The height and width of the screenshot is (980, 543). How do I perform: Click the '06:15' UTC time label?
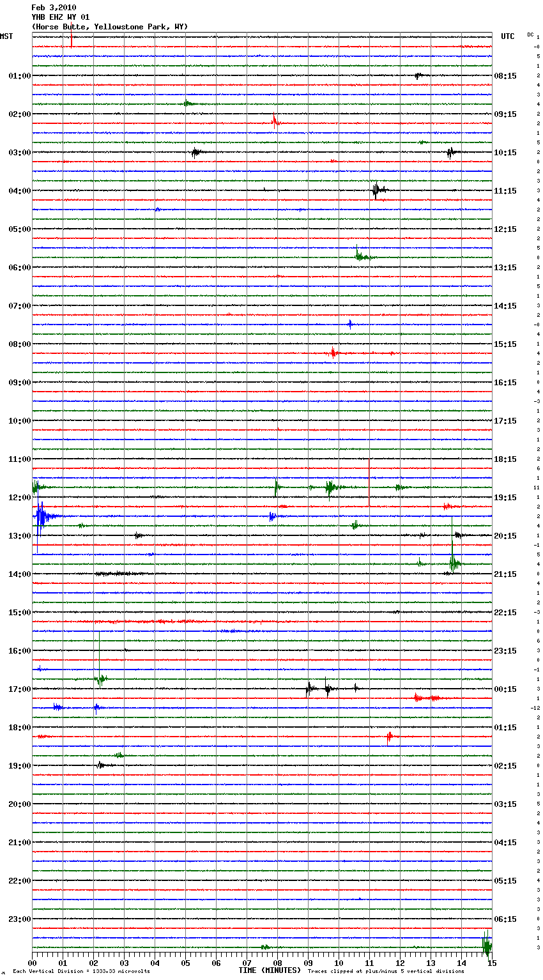[505, 919]
